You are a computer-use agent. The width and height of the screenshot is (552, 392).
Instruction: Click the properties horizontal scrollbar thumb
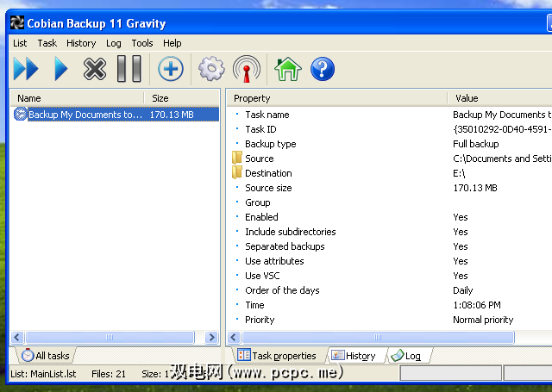[x=378, y=338]
